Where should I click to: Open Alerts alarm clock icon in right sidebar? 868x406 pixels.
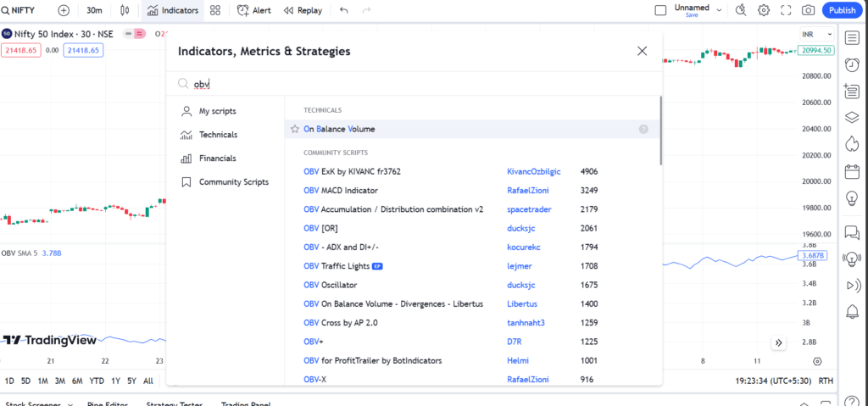point(851,64)
